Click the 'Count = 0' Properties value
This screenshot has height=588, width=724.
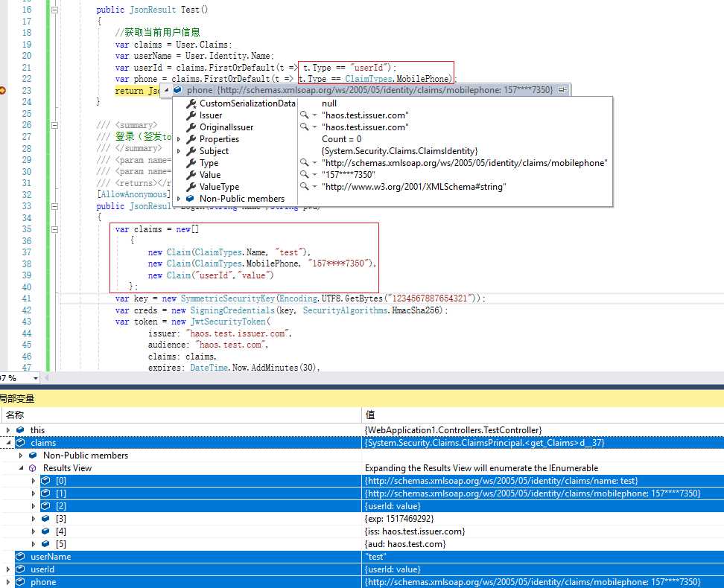point(342,139)
